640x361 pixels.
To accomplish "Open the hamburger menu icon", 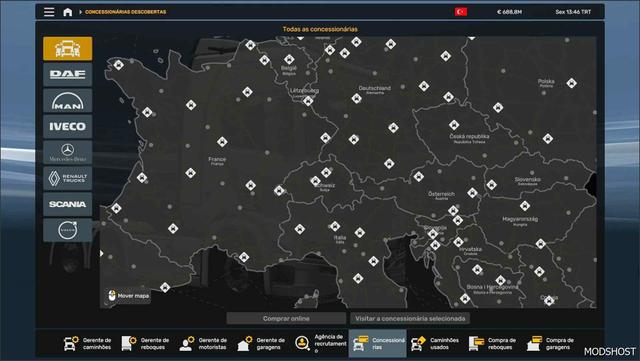I will coord(49,12).
